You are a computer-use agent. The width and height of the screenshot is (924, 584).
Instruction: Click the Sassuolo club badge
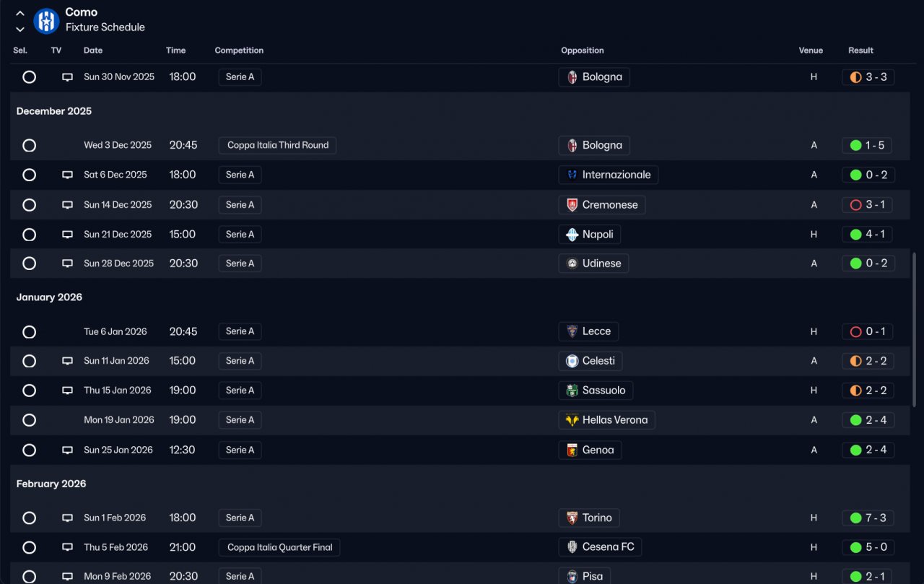click(572, 391)
